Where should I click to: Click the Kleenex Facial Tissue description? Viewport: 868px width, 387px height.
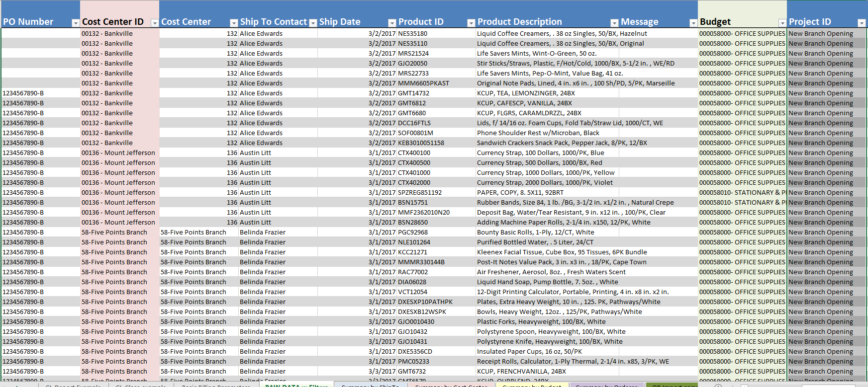tap(562, 252)
